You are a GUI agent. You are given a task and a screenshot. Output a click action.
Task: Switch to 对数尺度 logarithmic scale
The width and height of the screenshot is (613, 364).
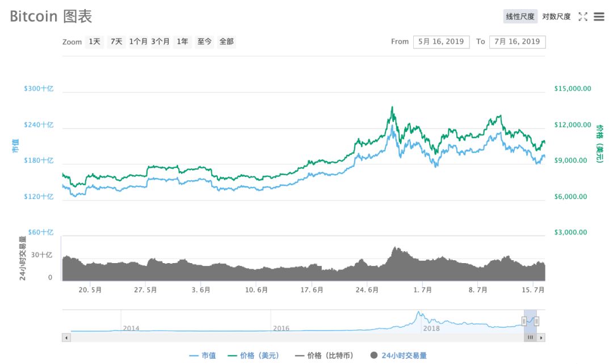point(556,16)
